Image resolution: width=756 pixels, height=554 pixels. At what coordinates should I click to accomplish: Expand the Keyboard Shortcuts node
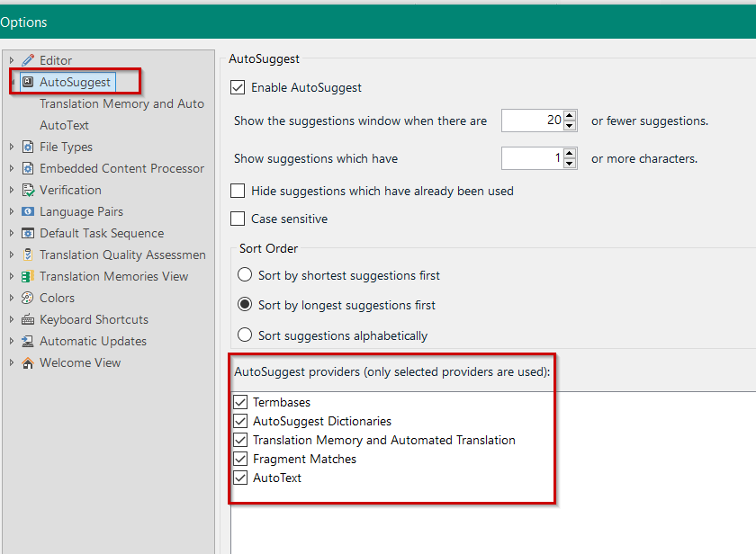(12, 319)
